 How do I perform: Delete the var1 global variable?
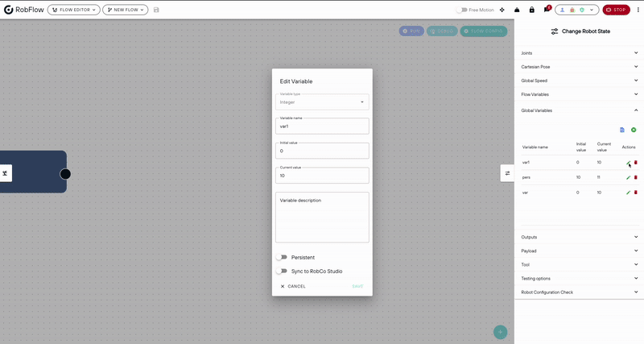click(x=636, y=163)
